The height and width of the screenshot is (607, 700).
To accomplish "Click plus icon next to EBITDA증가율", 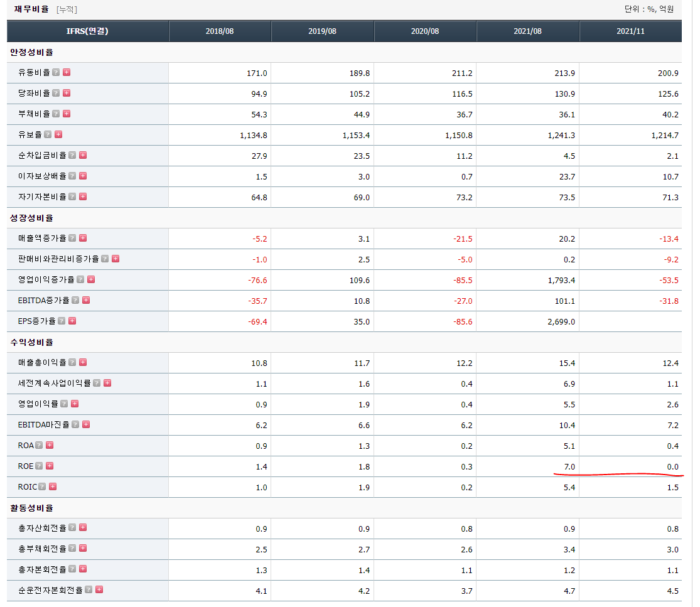I will coord(86,301).
